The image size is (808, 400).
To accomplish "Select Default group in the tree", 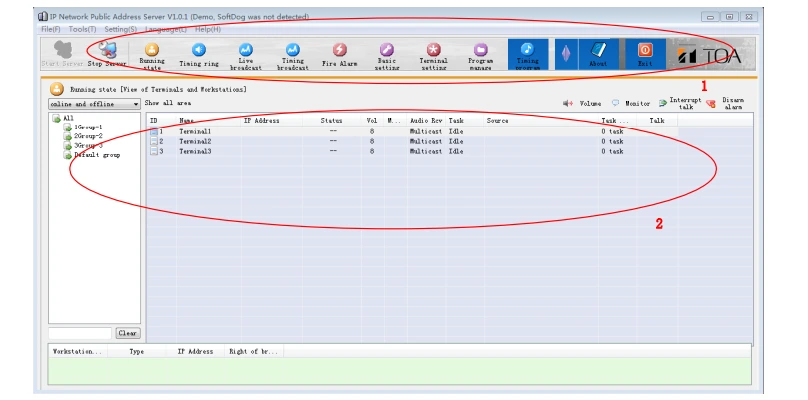I will point(92,155).
